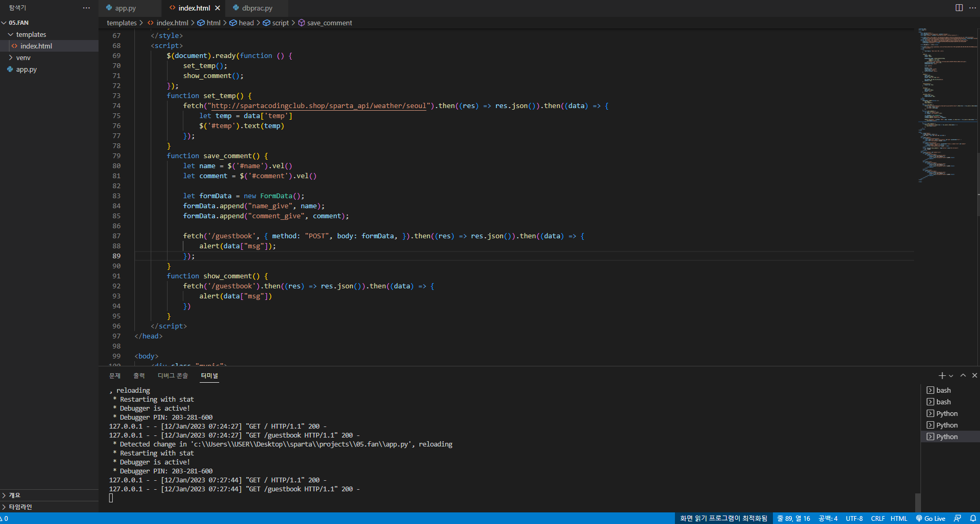Screen dimensions: 980x524
Task: Split the editor to the right
Action: [959, 8]
